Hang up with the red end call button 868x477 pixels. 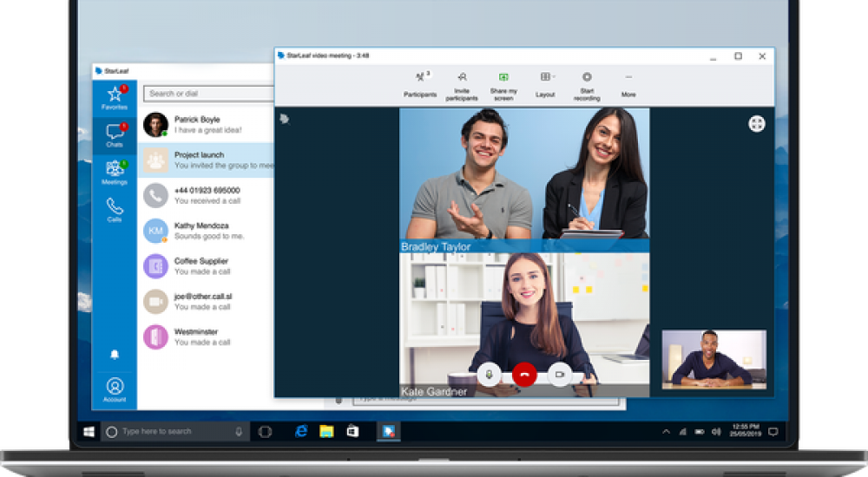coord(524,374)
